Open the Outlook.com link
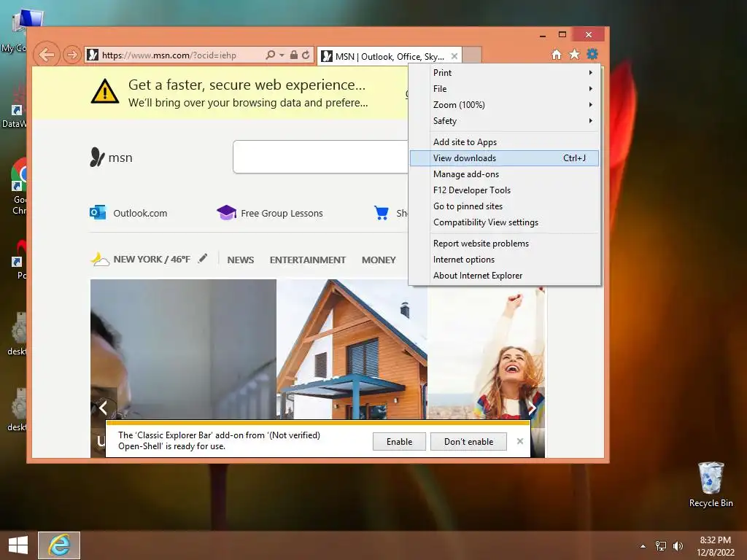Image resolution: width=747 pixels, height=560 pixels. click(x=140, y=214)
